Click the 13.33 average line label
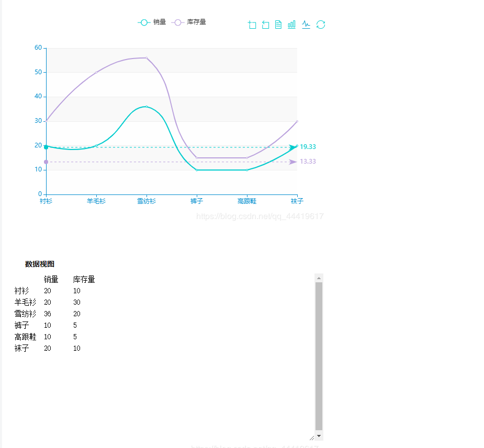 tap(308, 162)
